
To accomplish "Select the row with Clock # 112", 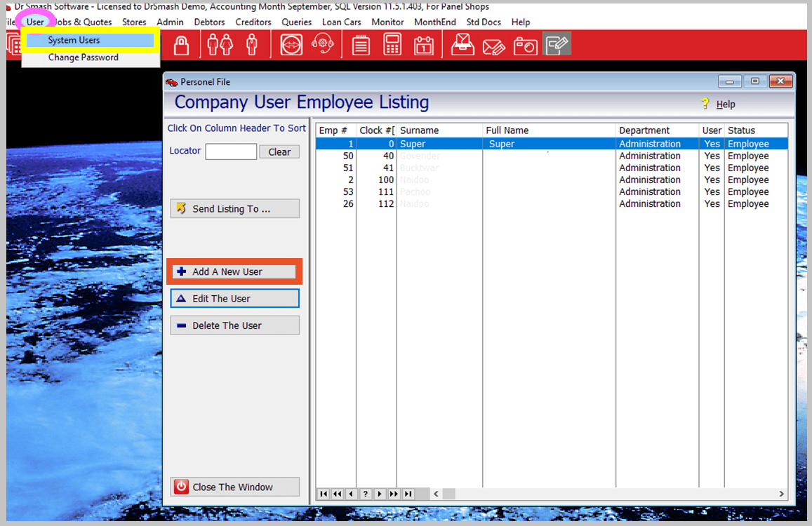I will click(x=552, y=204).
